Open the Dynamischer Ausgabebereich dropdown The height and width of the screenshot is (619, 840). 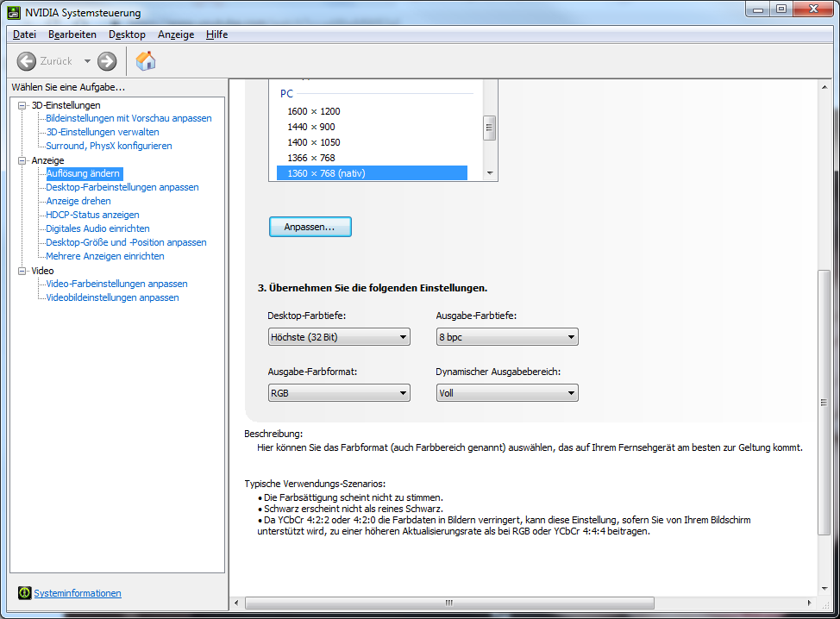pos(507,393)
